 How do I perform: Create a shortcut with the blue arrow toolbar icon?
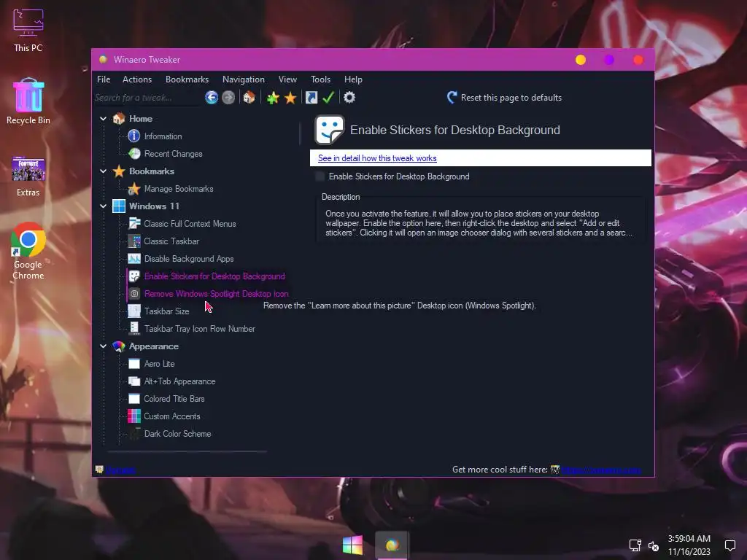click(311, 98)
